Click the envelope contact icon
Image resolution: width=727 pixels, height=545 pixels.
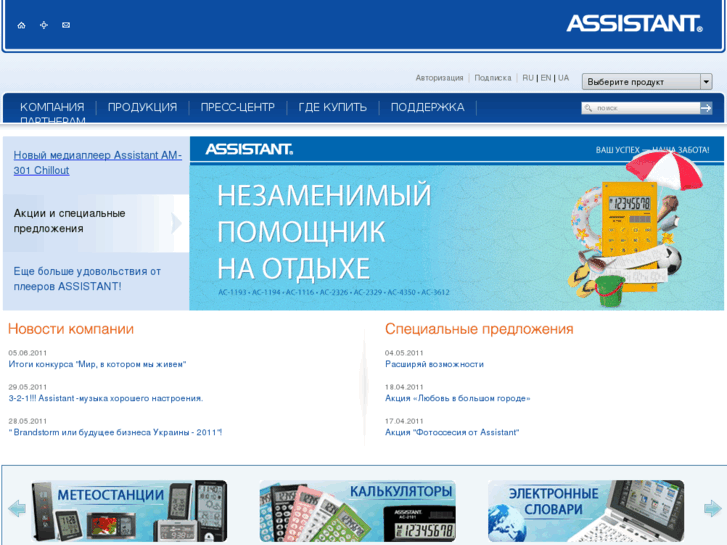(66, 25)
